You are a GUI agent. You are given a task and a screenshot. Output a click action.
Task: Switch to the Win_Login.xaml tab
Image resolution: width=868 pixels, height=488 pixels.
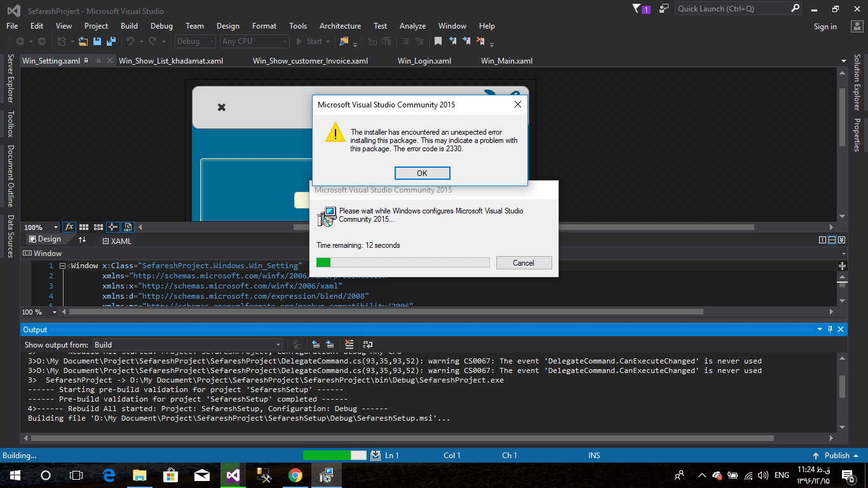pos(424,61)
